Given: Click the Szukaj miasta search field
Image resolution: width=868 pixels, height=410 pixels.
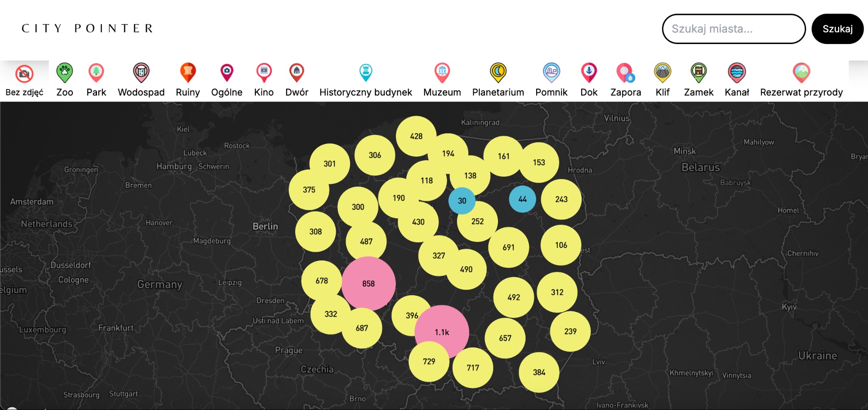Looking at the screenshot, I should tap(734, 29).
